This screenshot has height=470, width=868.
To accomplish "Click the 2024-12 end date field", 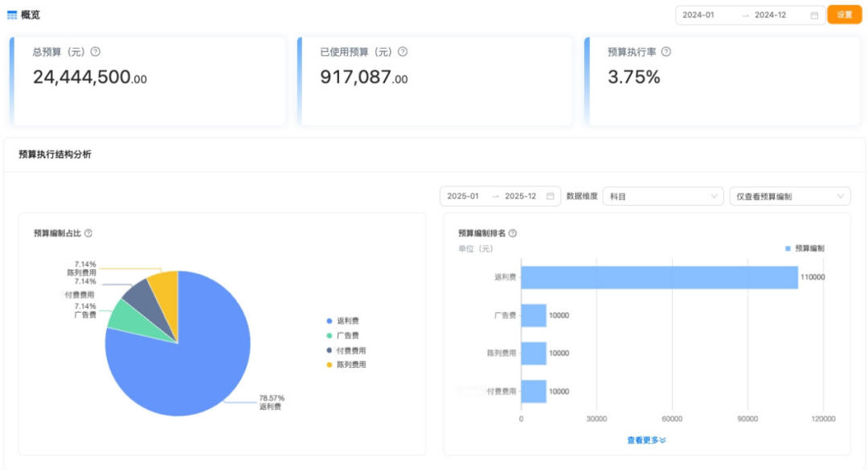I will [771, 15].
